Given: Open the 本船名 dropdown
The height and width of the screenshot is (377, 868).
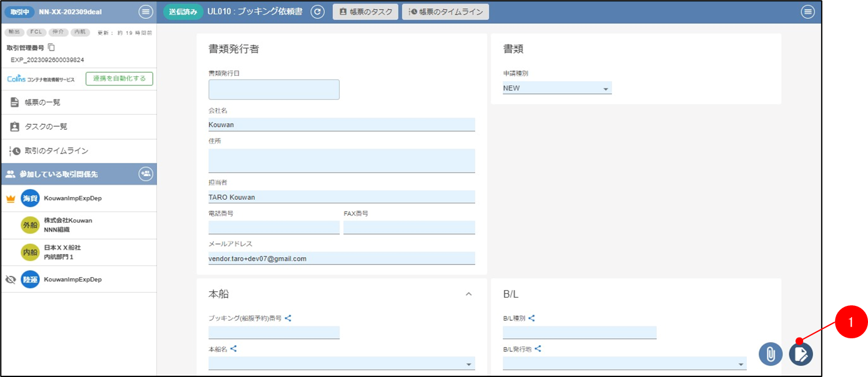Looking at the screenshot, I should 342,364.
